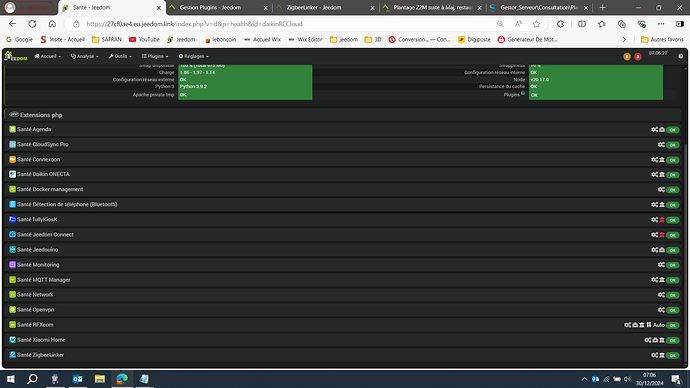Open the Réglages menu

click(x=194, y=56)
